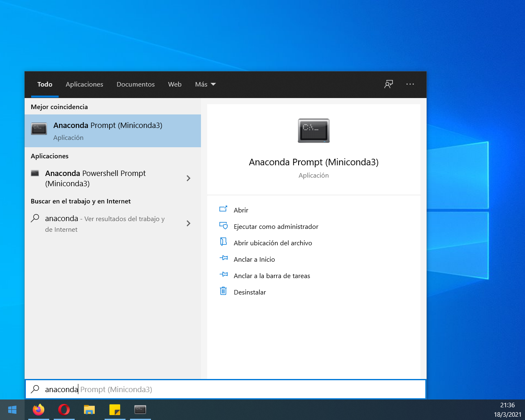Click Abrir ubicación del archivo
Screen dimensions: 525x420
point(273,243)
